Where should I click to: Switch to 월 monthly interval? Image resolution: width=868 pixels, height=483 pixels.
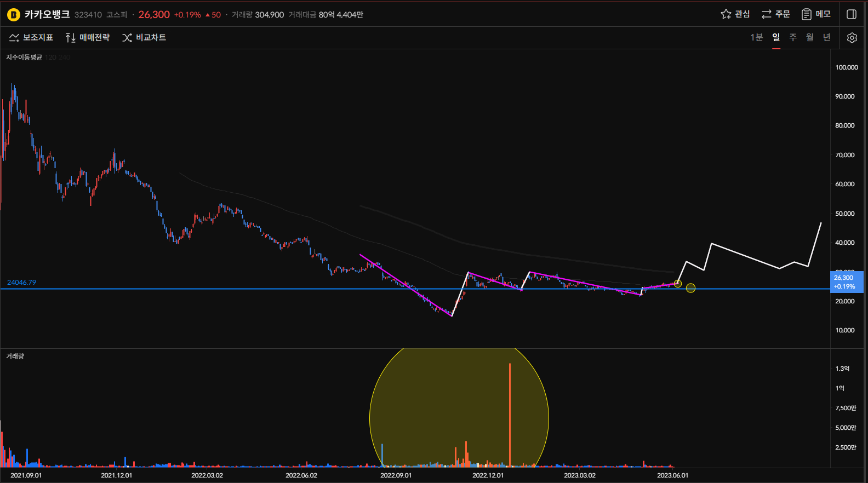click(810, 37)
